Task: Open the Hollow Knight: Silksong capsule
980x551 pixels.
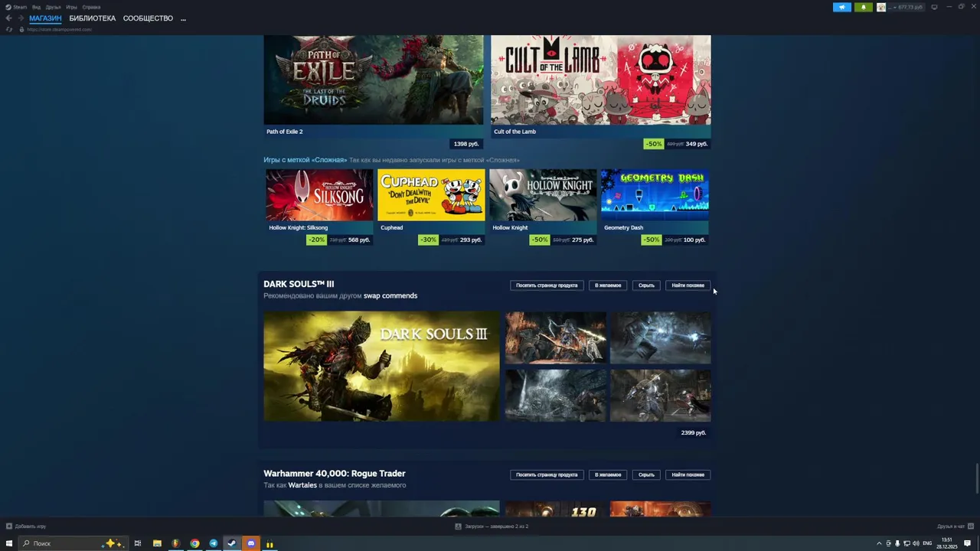Action: 319,195
